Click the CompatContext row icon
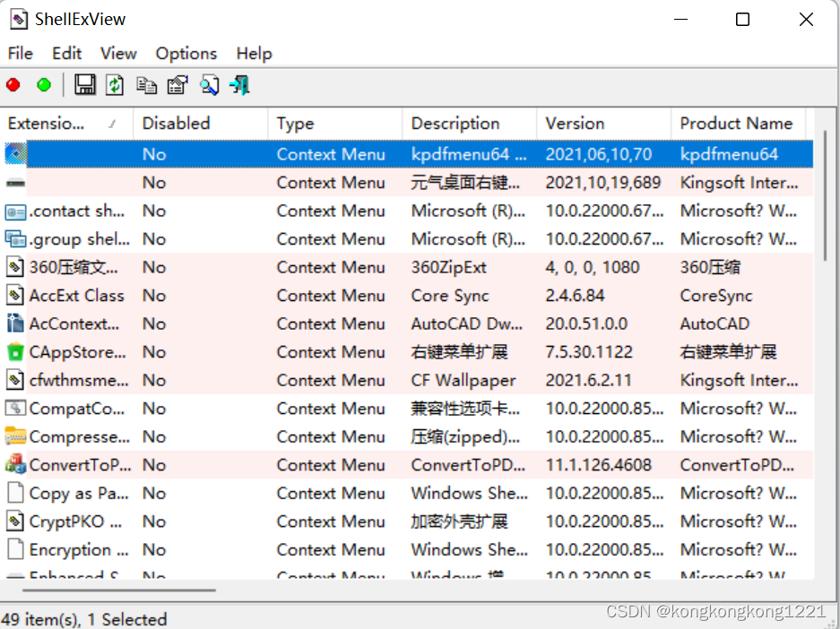 (15, 409)
